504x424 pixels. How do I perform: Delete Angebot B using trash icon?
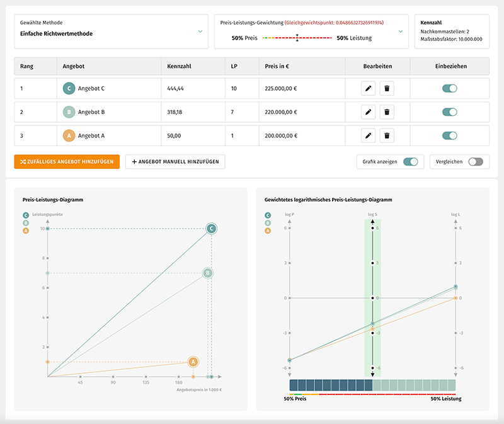[x=387, y=112]
